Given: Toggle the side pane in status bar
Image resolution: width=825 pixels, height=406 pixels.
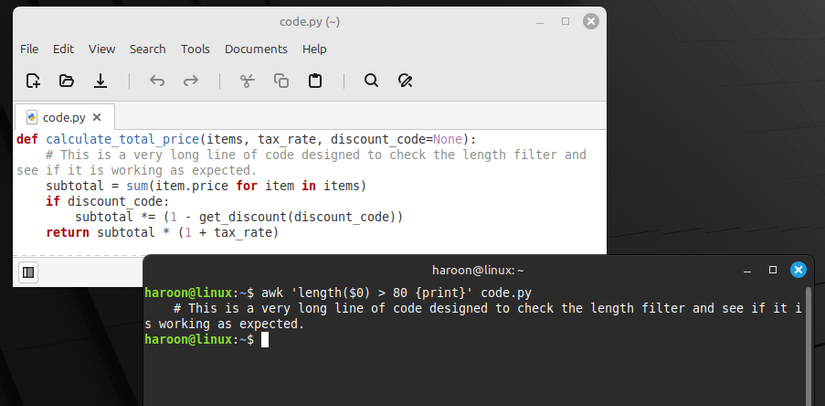Looking at the screenshot, I should pos(29,271).
